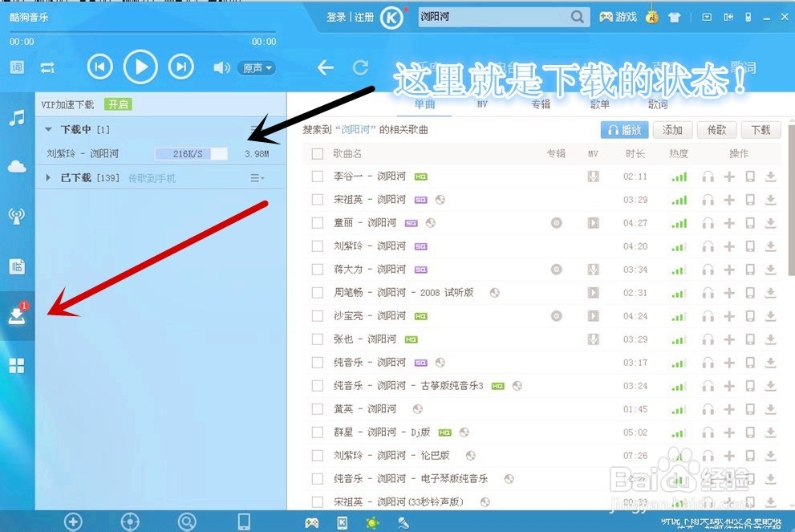Click the 登录 login link

[335, 17]
